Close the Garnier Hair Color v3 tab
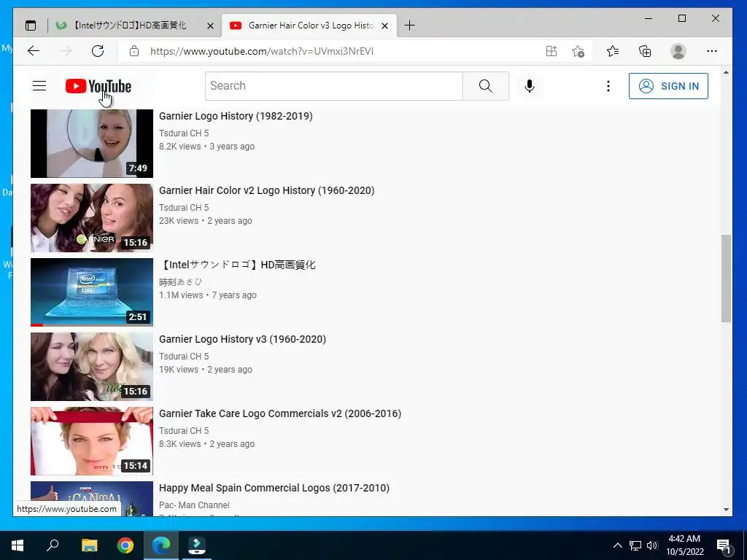This screenshot has height=560, width=747. click(385, 26)
